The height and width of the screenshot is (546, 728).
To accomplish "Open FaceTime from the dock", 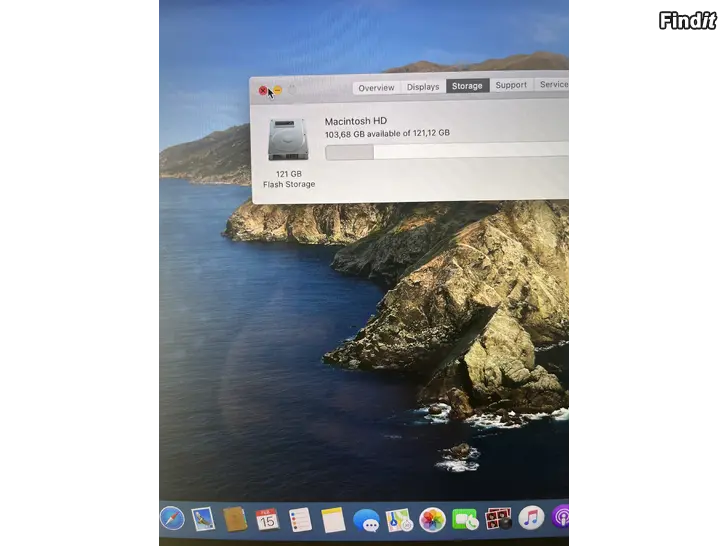I will 465,519.
